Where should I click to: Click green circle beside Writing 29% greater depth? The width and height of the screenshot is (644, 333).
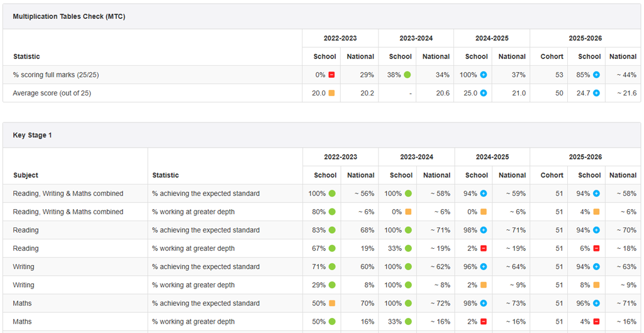[332, 285]
